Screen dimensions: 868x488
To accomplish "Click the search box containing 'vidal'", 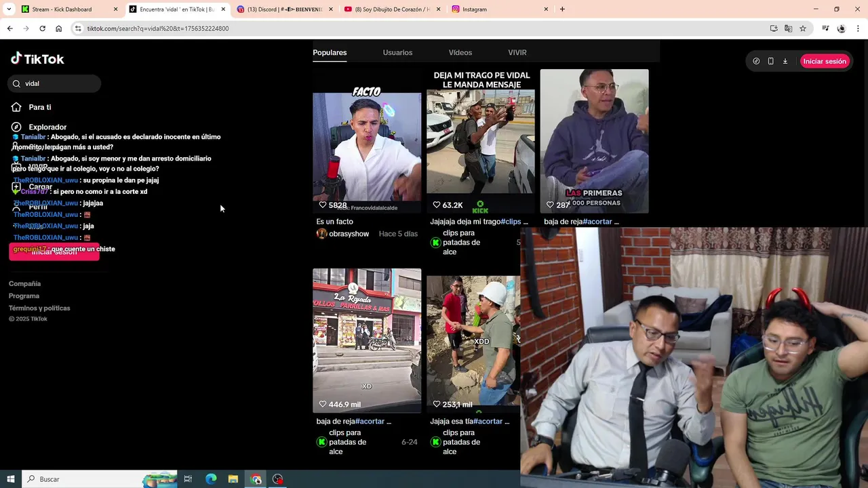I will tap(54, 83).
